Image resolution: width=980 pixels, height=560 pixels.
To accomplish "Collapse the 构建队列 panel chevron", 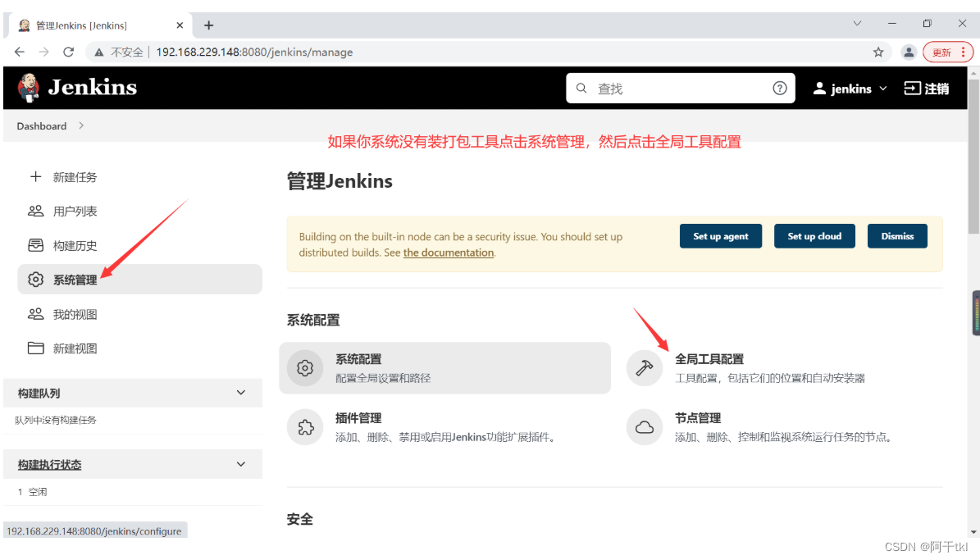I will [241, 393].
